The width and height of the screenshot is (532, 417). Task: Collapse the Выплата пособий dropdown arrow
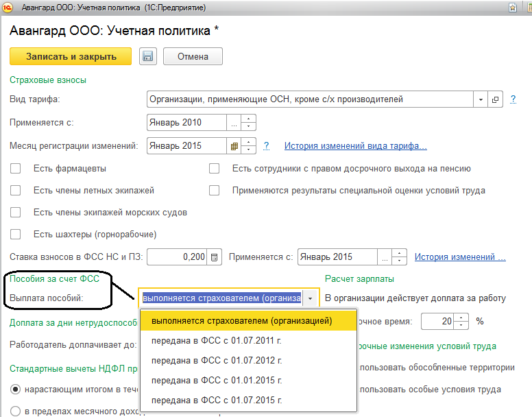coord(311,298)
